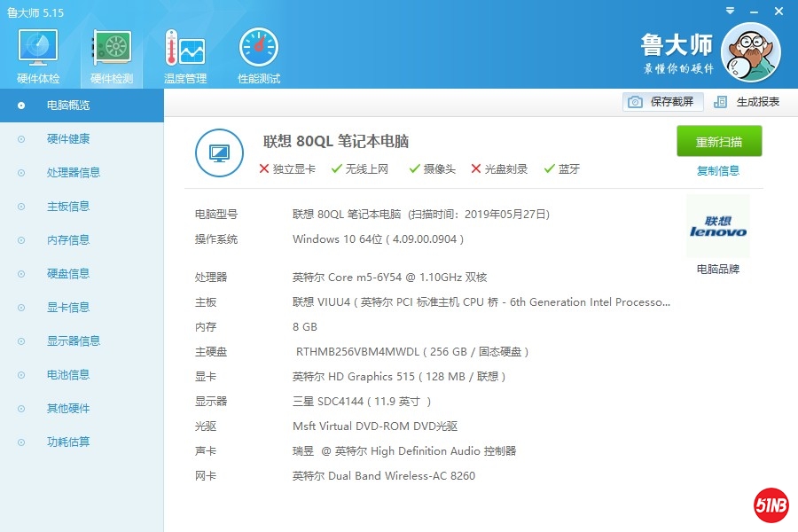Open 性能测试 performance test gauge icon
The height and width of the screenshot is (532, 798).
click(x=258, y=50)
